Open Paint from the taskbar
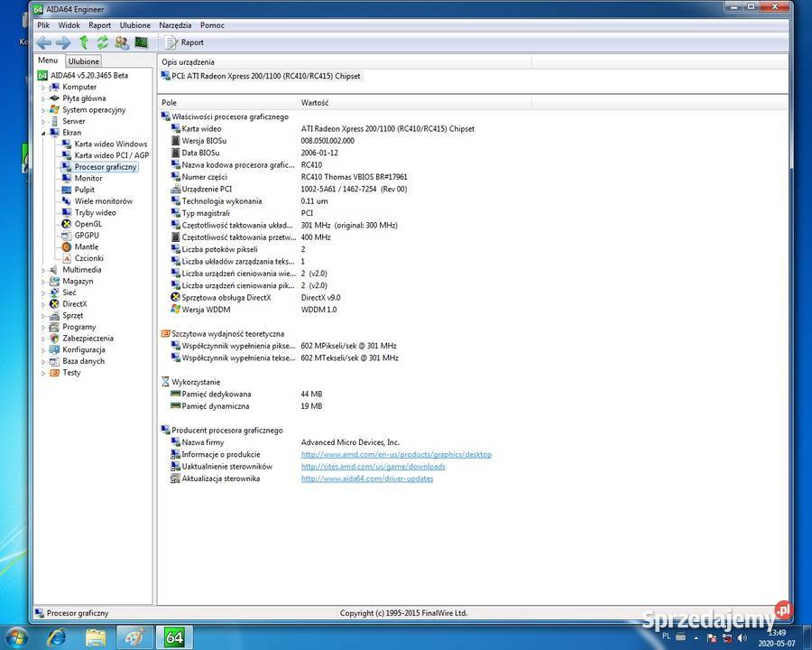The height and width of the screenshot is (650, 812). [134, 637]
